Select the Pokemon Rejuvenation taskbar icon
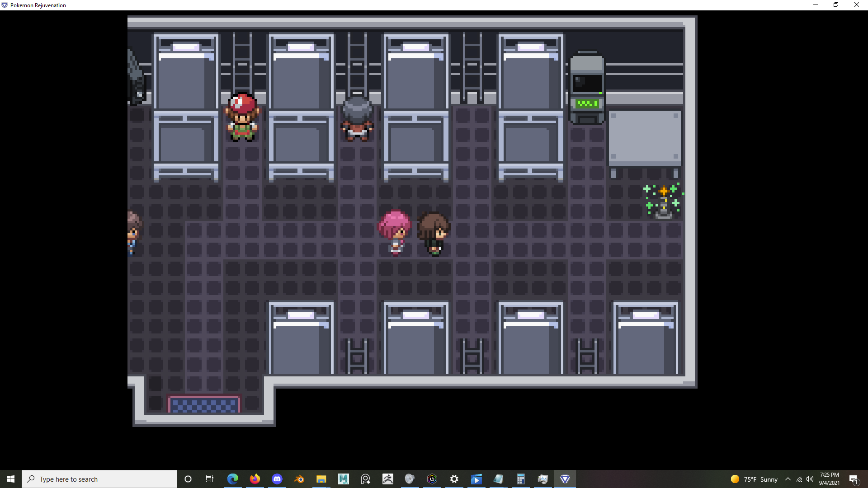The height and width of the screenshot is (488, 868). pyautogui.click(x=565, y=479)
